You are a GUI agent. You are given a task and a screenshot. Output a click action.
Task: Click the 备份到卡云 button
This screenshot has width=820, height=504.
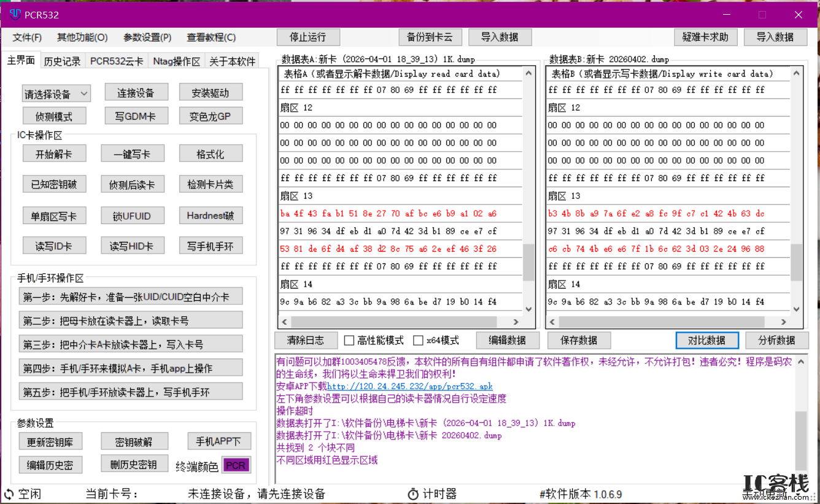[430, 37]
